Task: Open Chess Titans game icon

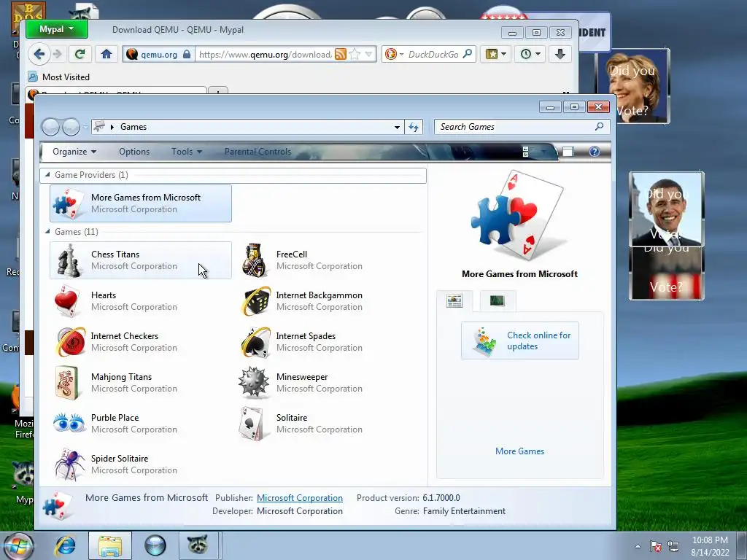Action: tap(69, 260)
